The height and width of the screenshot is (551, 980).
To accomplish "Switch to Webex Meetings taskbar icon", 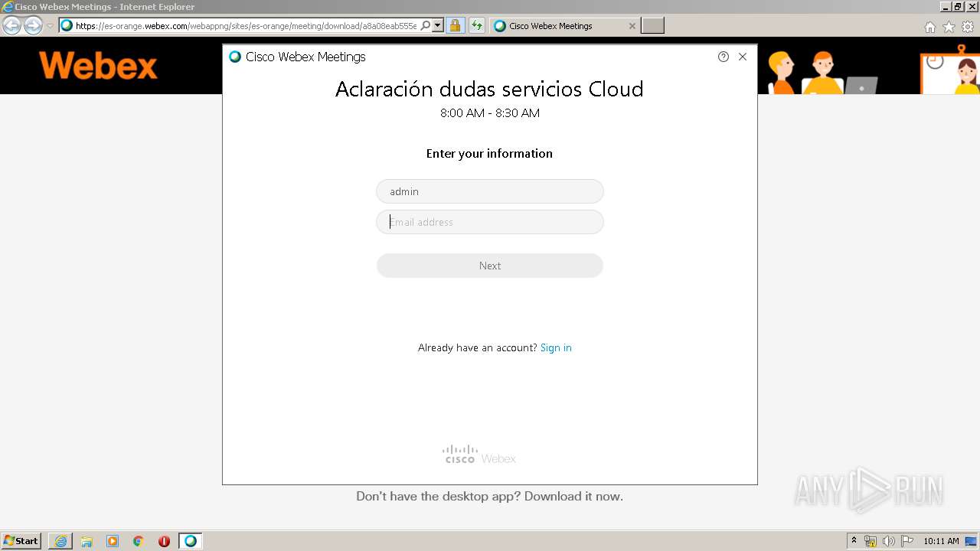I will [x=191, y=541].
